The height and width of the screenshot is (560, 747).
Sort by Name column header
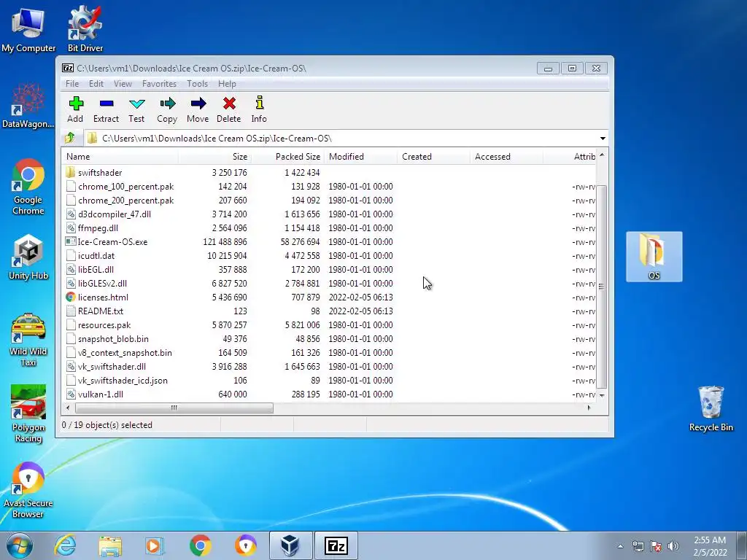click(x=120, y=157)
